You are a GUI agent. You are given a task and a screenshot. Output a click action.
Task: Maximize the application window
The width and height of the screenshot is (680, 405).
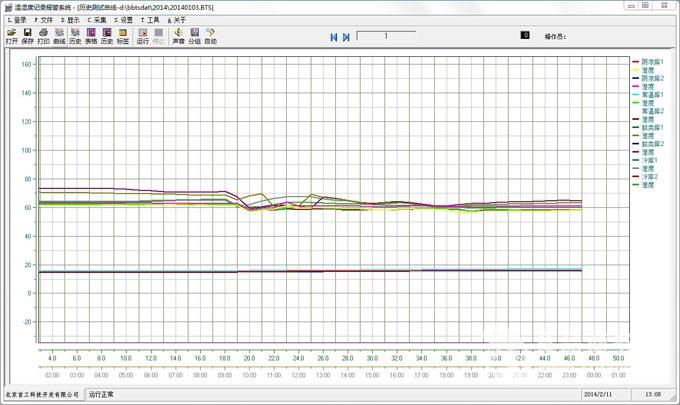click(645, 6)
